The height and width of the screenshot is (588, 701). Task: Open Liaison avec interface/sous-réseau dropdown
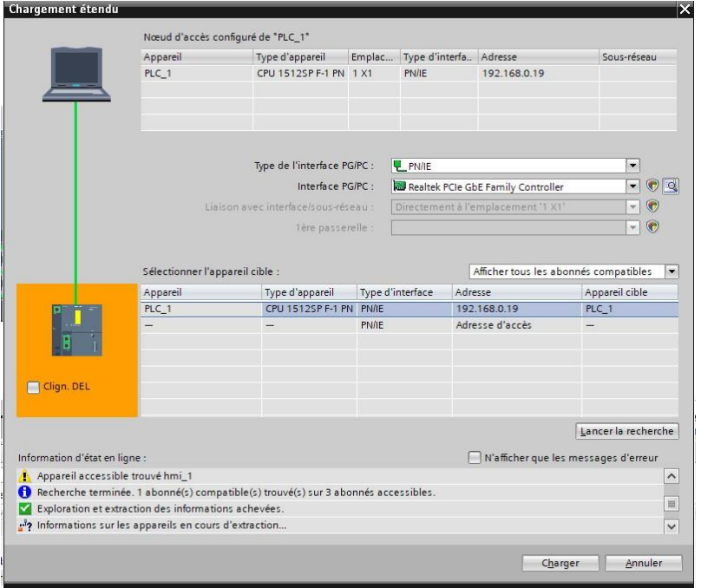(632, 207)
